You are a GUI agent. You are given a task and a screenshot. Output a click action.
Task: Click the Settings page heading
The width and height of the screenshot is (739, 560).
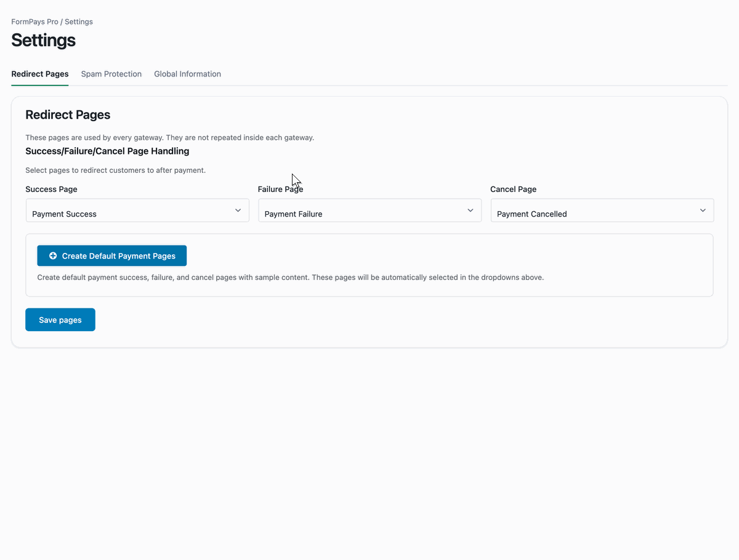(x=44, y=40)
